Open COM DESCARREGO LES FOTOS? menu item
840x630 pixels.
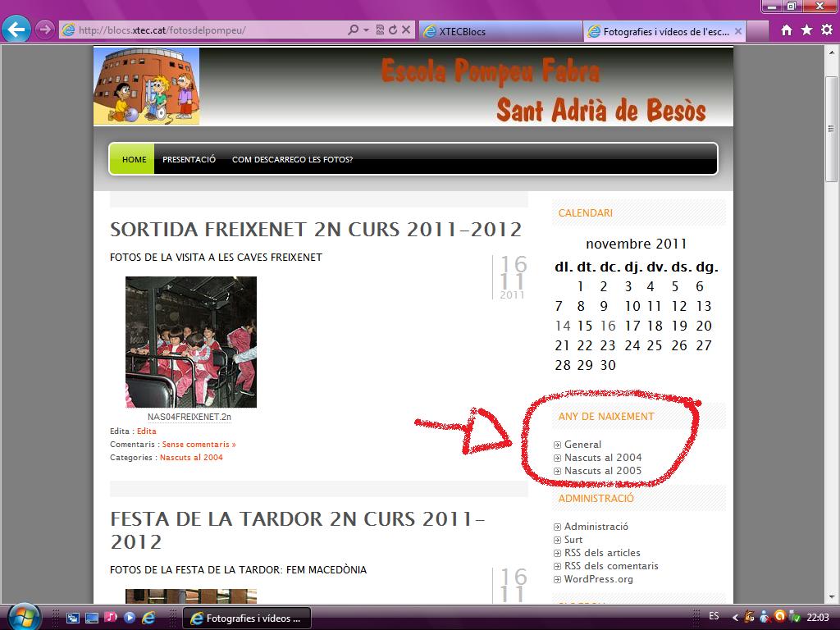pos(292,160)
